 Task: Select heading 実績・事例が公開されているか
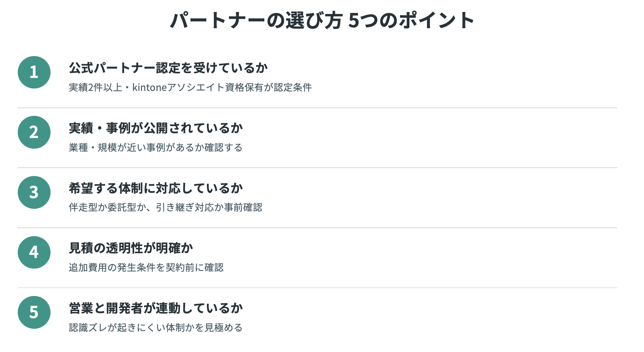pos(156,128)
